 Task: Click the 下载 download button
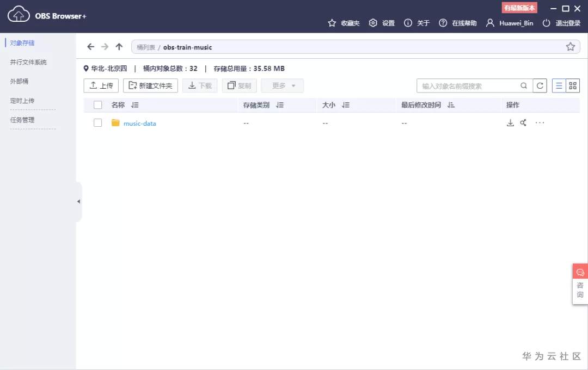pyautogui.click(x=200, y=85)
